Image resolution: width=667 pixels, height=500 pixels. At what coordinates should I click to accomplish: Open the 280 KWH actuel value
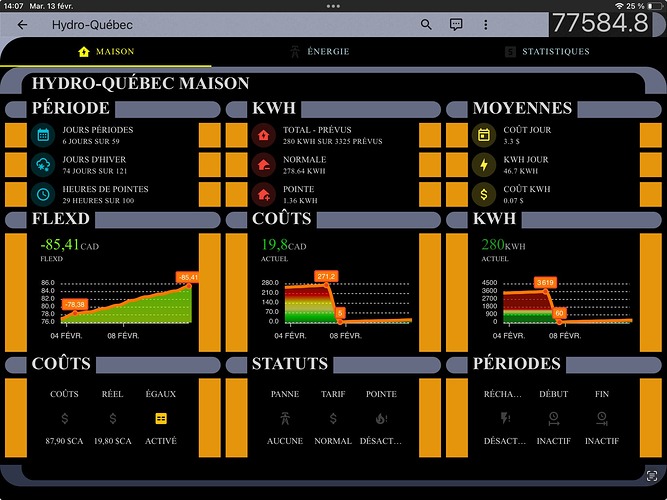tap(503, 245)
